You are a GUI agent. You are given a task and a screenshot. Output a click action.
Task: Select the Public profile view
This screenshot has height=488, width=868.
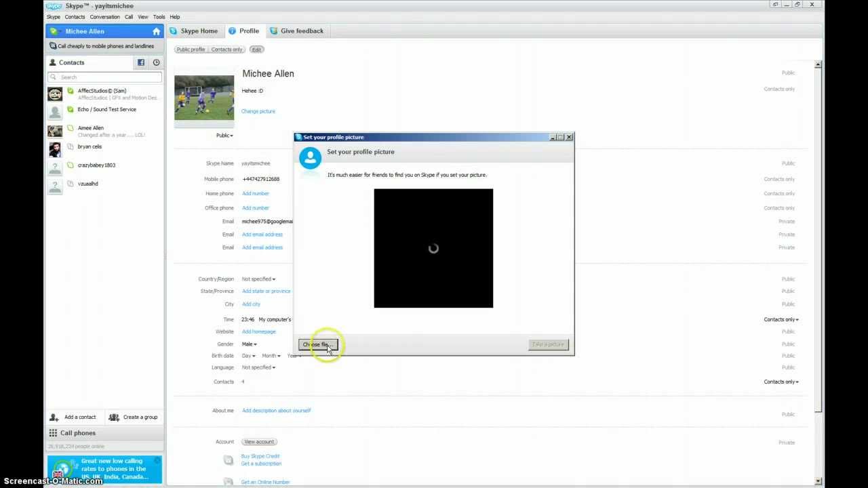pyautogui.click(x=191, y=49)
